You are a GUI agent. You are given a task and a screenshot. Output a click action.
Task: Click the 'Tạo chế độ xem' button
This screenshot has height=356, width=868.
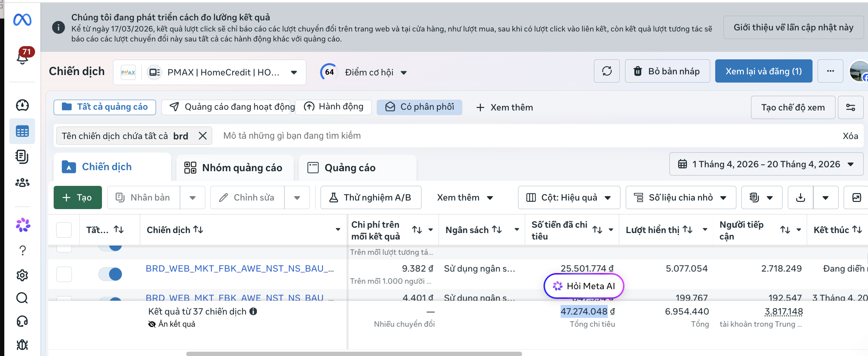pyautogui.click(x=793, y=107)
